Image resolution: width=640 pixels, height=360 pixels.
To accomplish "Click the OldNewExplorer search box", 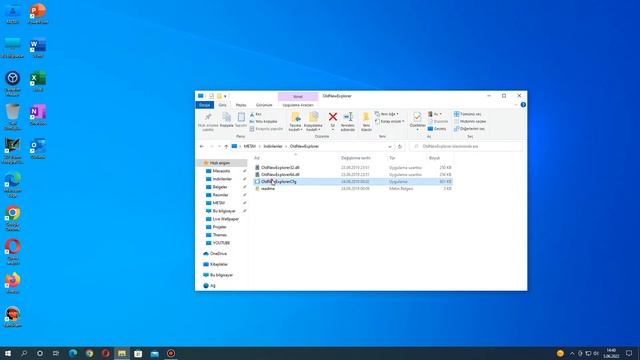I will pos(467,146).
